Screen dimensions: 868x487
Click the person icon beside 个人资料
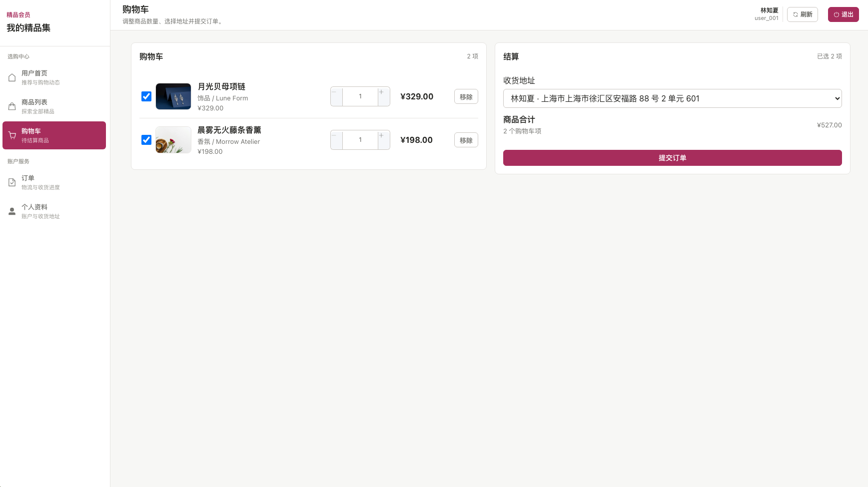(12, 211)
